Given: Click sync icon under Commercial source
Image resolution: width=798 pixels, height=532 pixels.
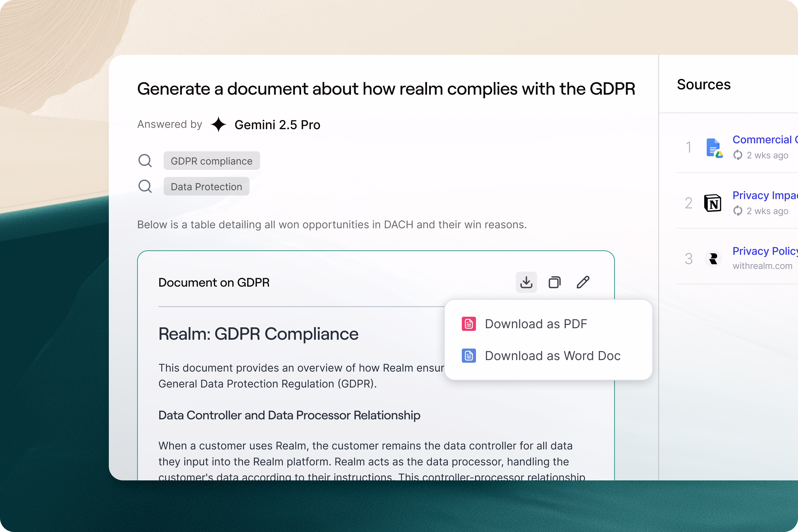Looking at the screenshot, I should (738, 155).
